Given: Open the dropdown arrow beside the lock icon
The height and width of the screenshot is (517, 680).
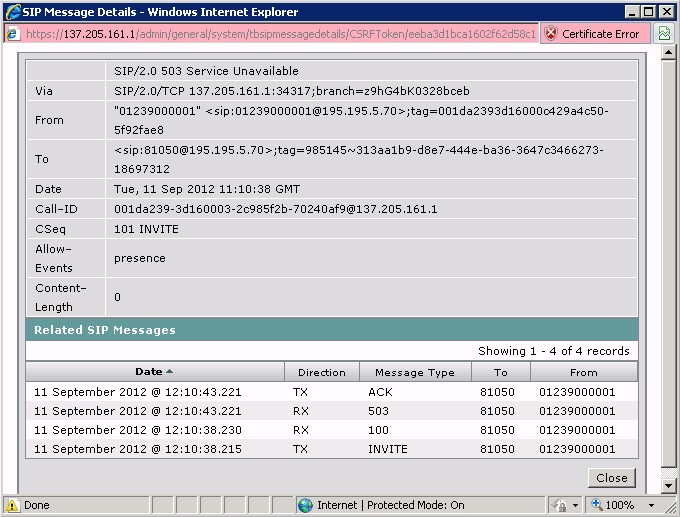Looking at the screenshot, I should pos(575,505).
